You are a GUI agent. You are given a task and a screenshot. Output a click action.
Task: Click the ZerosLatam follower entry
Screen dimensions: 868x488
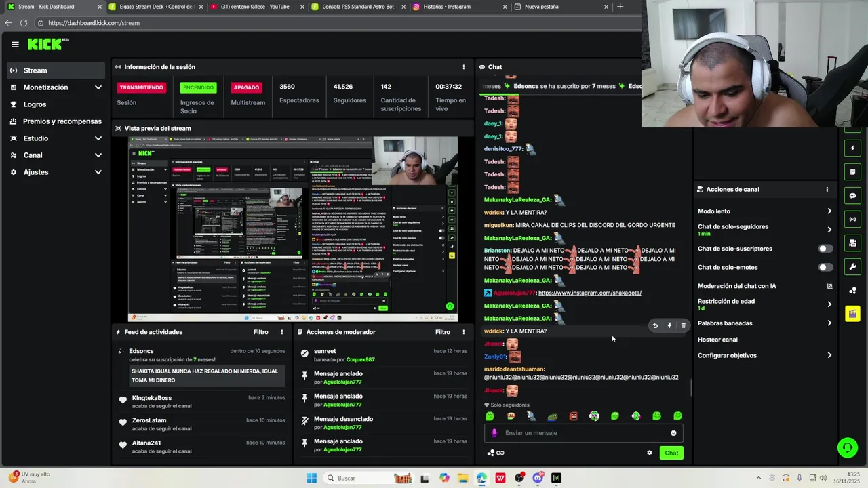click(x=201, y=424)
